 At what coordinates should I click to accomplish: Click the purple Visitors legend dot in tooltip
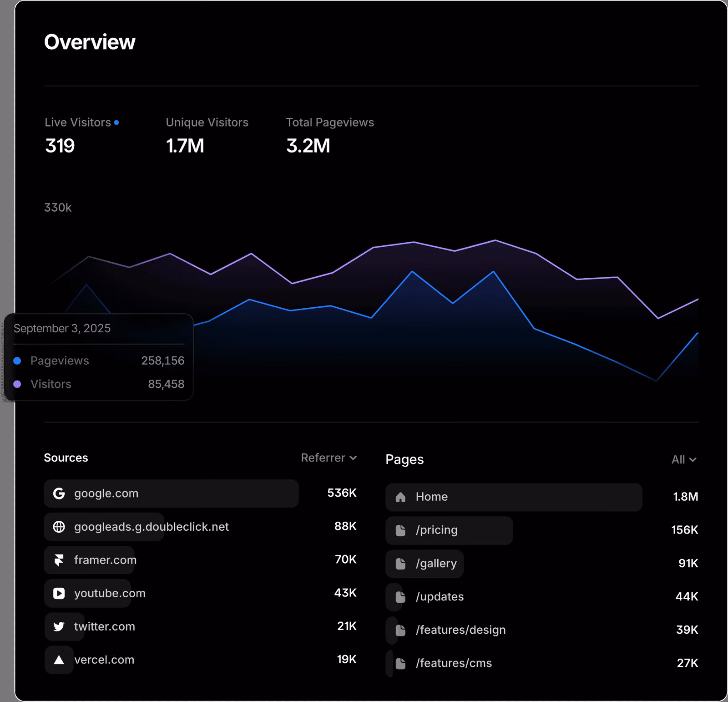(17, 384)
